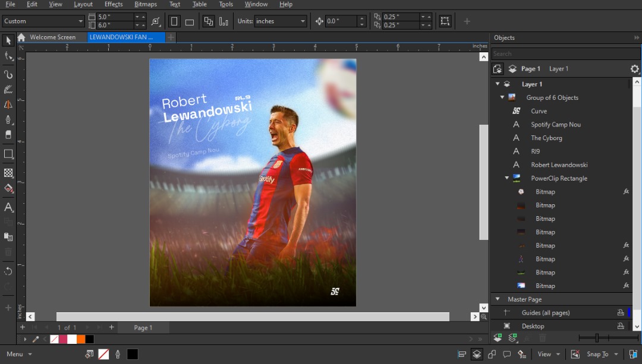Screen dimensions: 642x364
Task: Open Objects panel gear options
Action: pos(634,69)
